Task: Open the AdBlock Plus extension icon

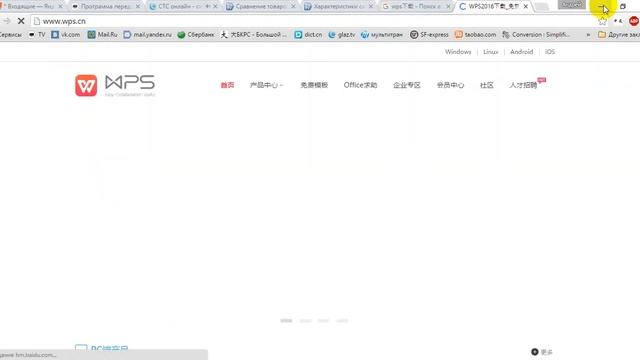Action: pyautogui.click(x=634, y=21)
